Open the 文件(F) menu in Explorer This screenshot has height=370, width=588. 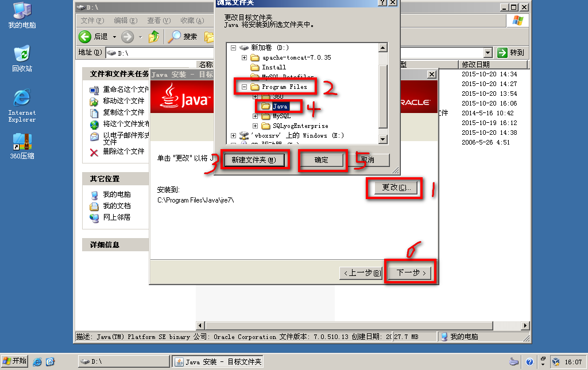[x=92, y=21]
